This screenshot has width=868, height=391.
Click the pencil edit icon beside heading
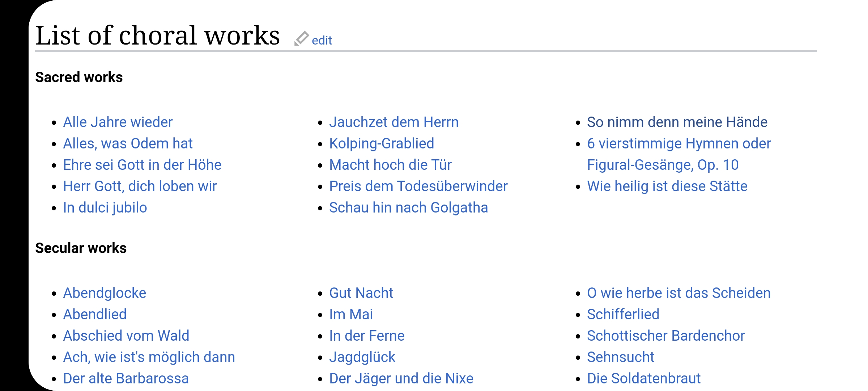click(301, 39)
